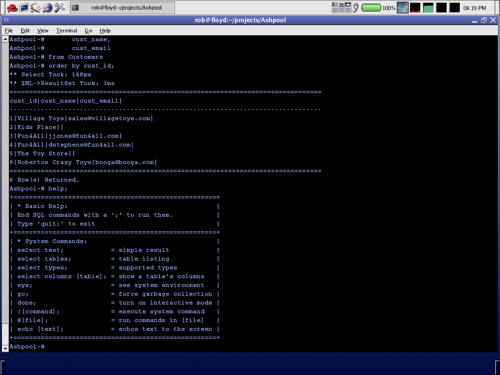Open the CPU load monitor graph
Viewport: 500px width, 375px height.
tap(415, 7)
